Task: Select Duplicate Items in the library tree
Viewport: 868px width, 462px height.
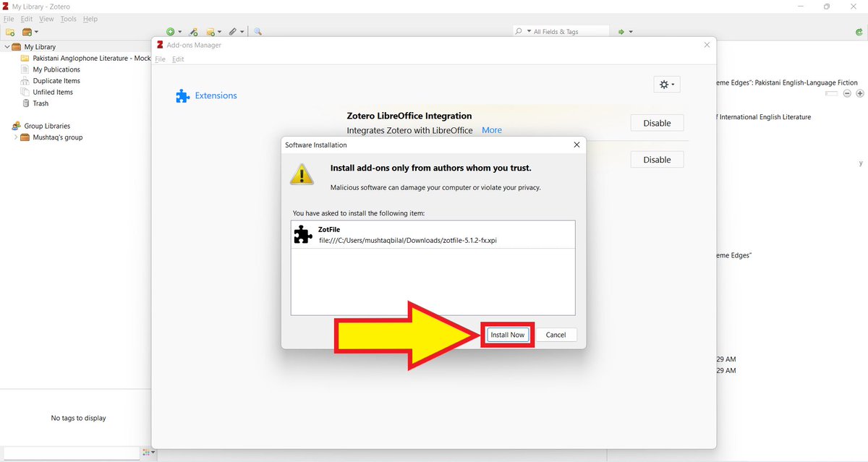Action: click(56, 81)
